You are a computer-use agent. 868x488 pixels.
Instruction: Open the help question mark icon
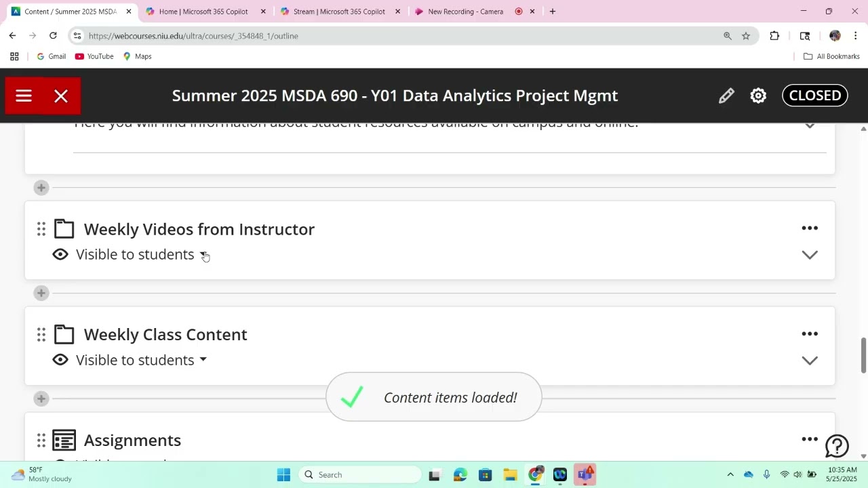coord(837,446)
